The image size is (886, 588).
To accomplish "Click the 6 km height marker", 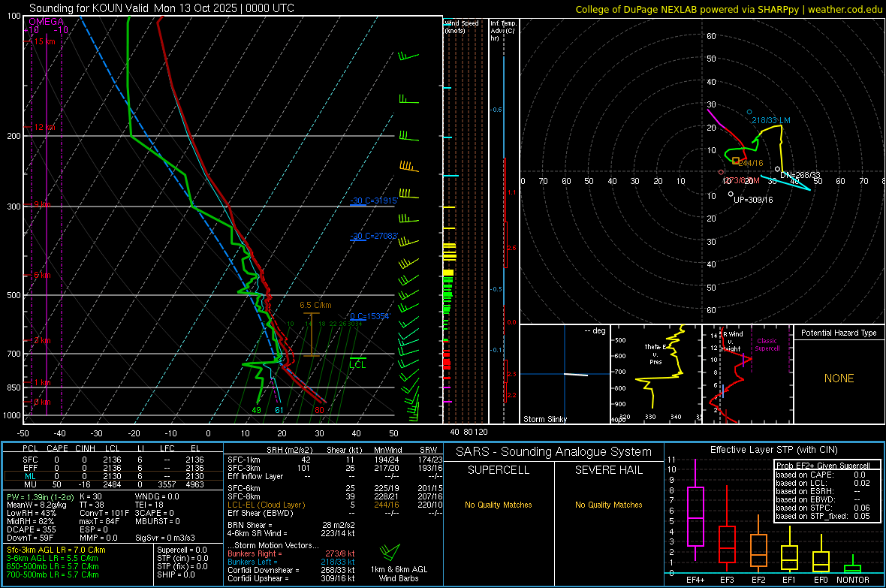I will tap(42, 276).
